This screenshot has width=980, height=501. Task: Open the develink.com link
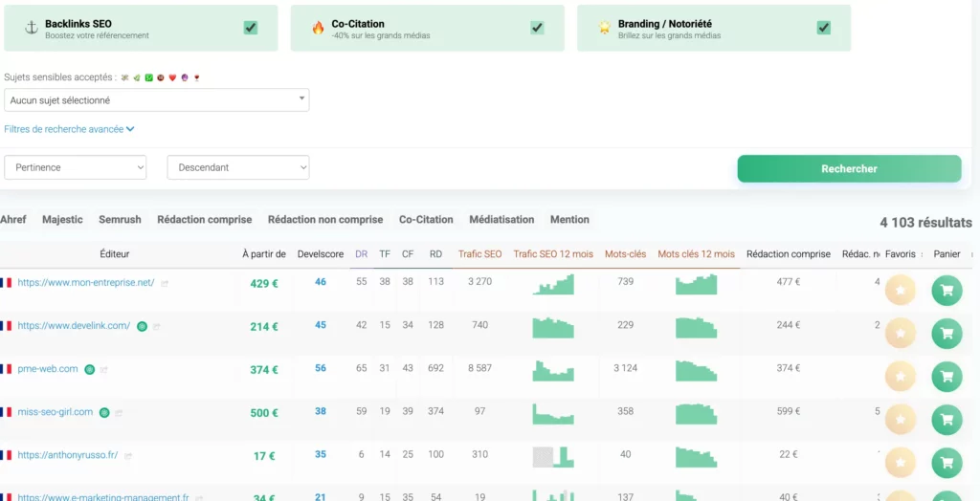pyautogui.click(x=74, y=325)
